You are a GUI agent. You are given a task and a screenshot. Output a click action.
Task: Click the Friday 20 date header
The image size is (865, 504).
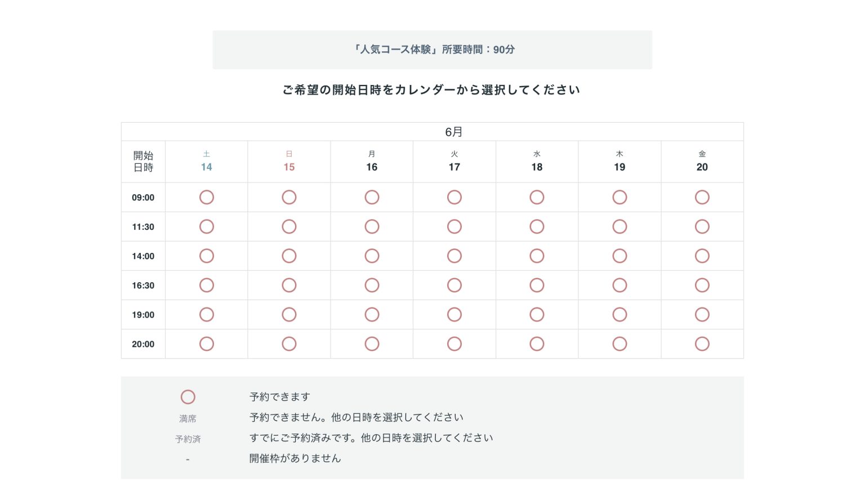[702, 162]
